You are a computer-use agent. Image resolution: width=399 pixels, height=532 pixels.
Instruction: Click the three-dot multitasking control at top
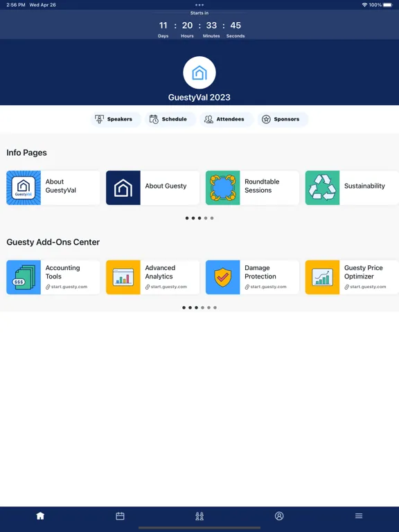pyautogui.click(x=199, y=5)
